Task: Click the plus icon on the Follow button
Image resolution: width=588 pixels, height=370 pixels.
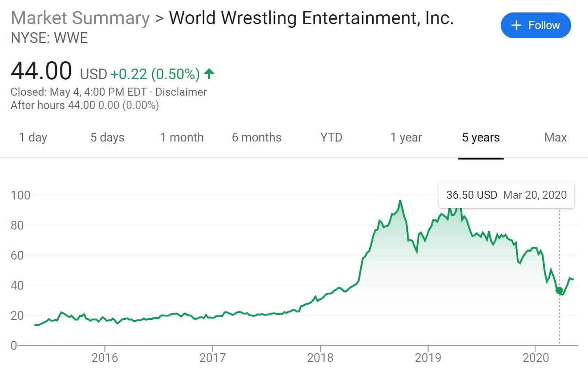Action: pyautogui.click(x=516, y=25)
